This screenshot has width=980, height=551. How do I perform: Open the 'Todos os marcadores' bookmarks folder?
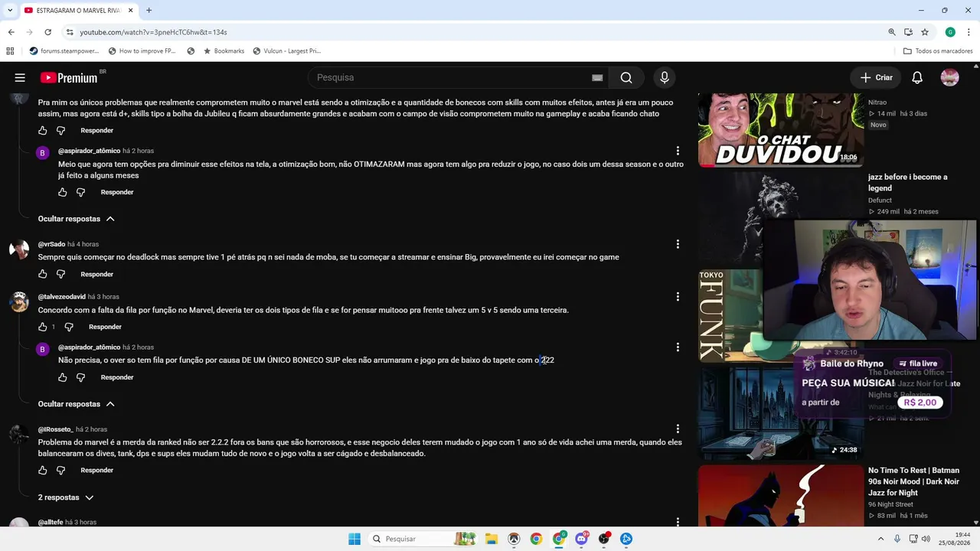point(938,51)
